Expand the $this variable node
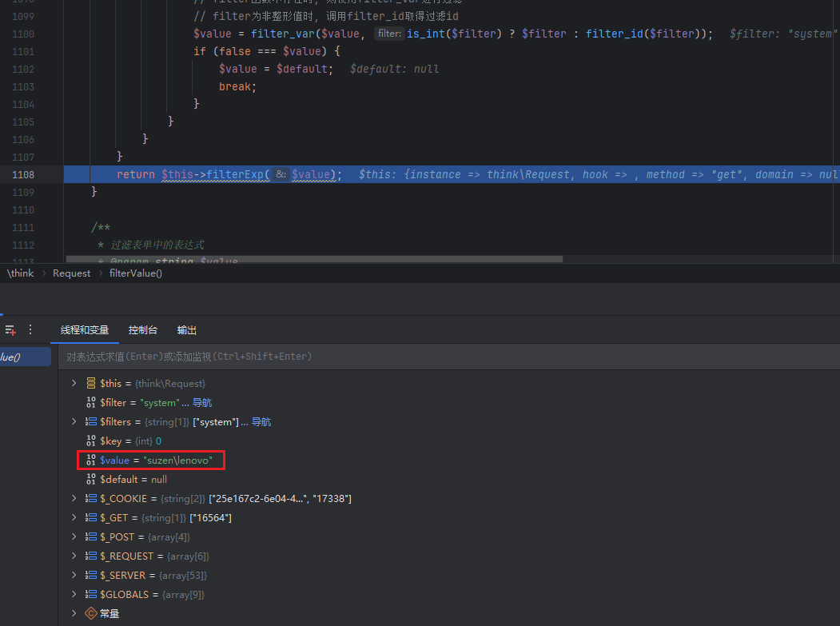The width and height of the screenshot is (840, 626). (74, 383)
